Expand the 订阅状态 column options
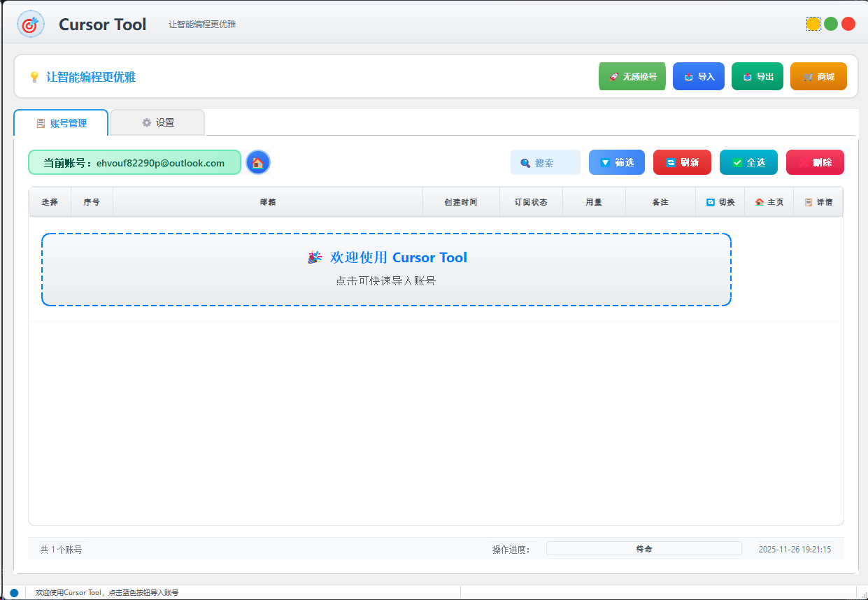This screenshot has width=868, height=600. [x=531, y=201]
